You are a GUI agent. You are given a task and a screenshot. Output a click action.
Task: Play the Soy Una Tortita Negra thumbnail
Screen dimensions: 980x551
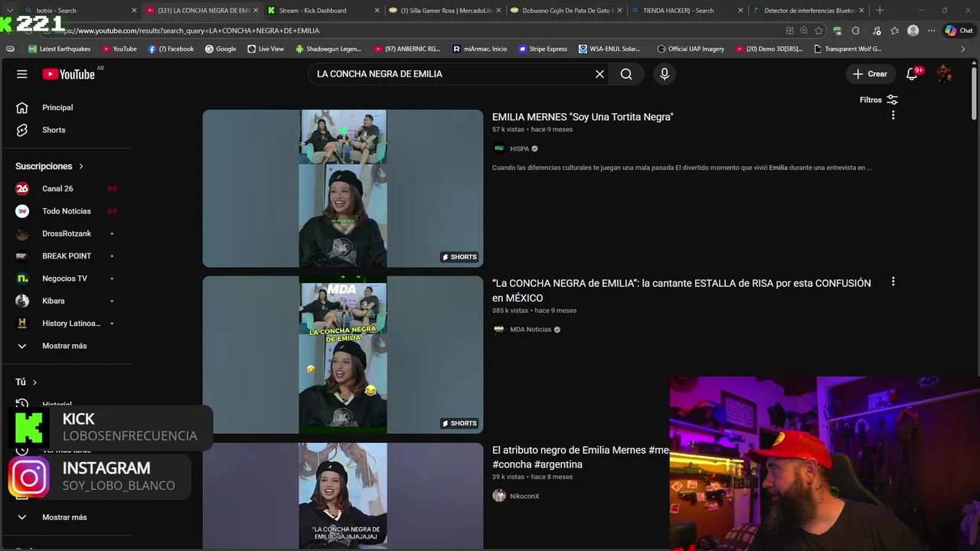[343, 188]
